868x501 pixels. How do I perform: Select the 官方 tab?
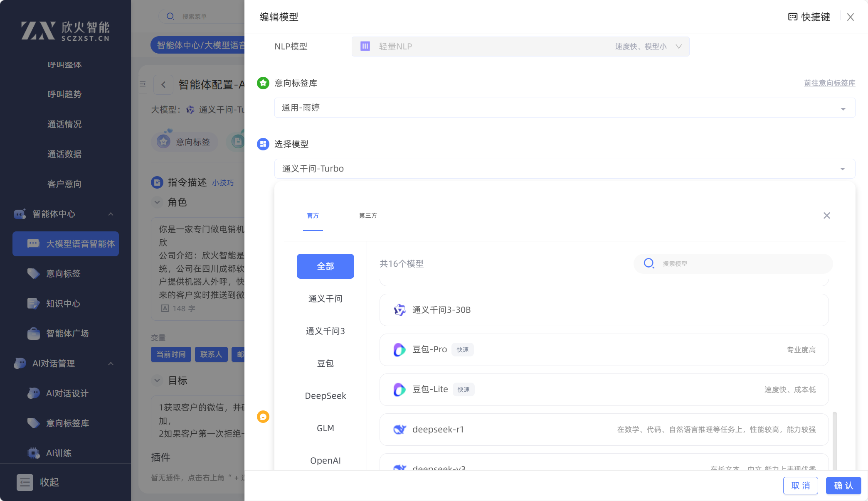tap(313, 216)
